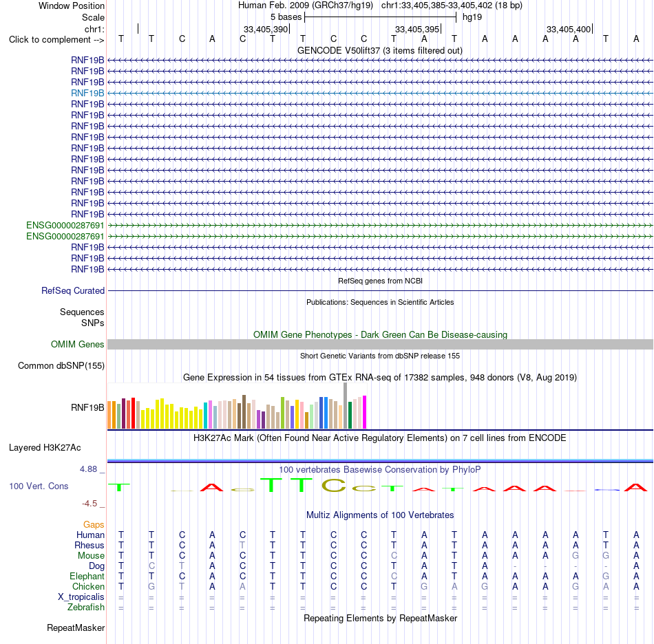Click the Scale label
Screen dimensions: 654x644
tap(93, 17)
